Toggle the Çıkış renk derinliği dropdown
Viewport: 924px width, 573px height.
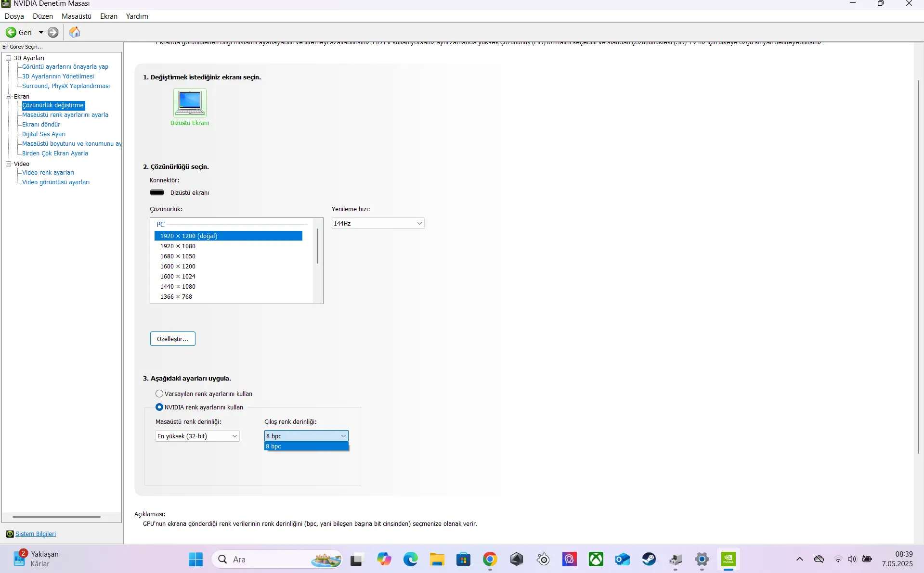306,436
